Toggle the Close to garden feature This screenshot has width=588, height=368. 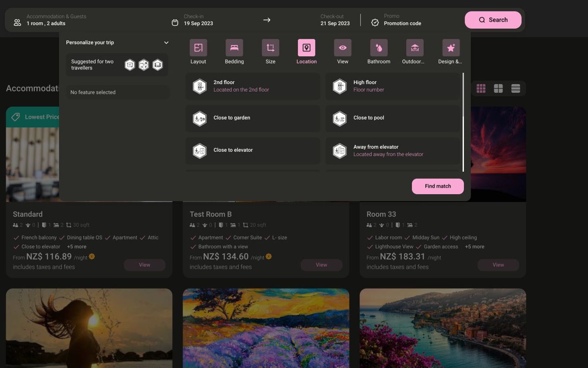[253, 118]
